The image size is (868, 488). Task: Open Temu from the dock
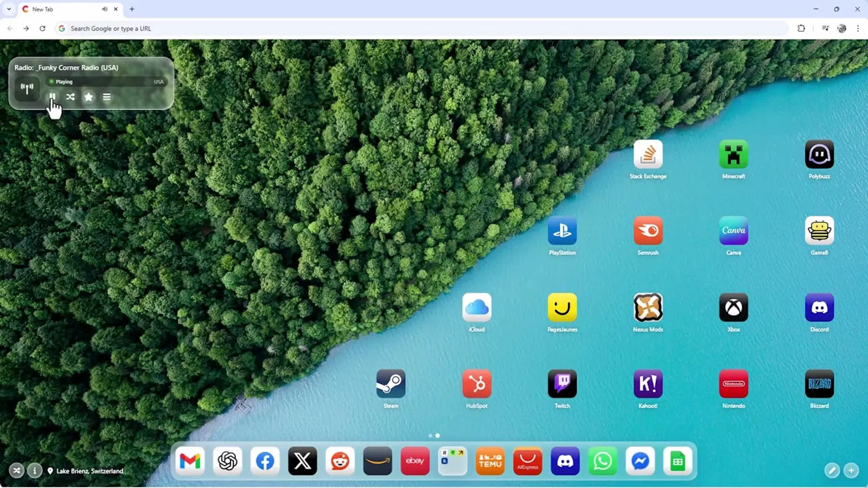(490, 461)
